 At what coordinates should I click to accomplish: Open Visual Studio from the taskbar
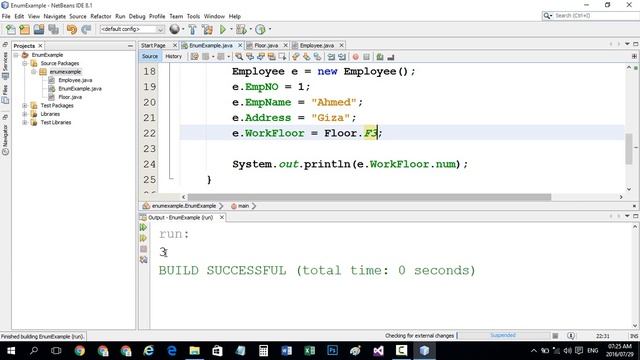(378, 351)
